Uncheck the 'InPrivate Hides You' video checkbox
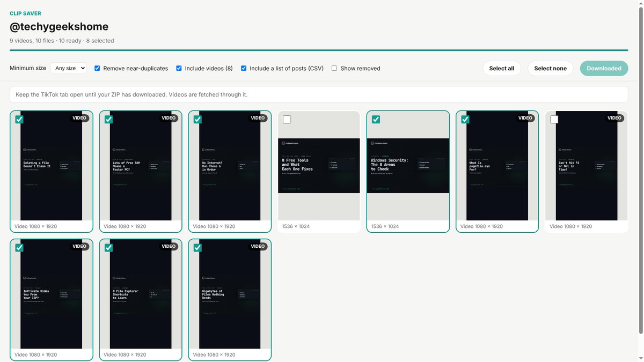The width and height of the screenshot is (644, 362). click(19, 248)
